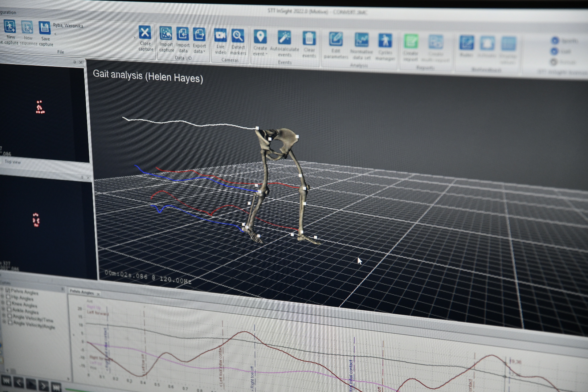The height and width of the screenshot is (392, 588).
Task: Click the Left foot initial contact marker
Action: tap(221, 367)
